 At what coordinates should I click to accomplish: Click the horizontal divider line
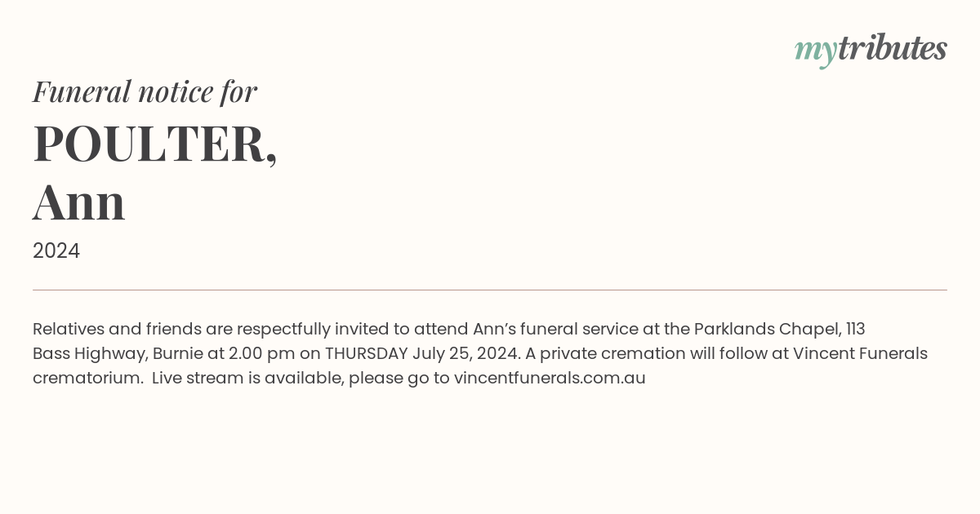click(x=490, y=290)
